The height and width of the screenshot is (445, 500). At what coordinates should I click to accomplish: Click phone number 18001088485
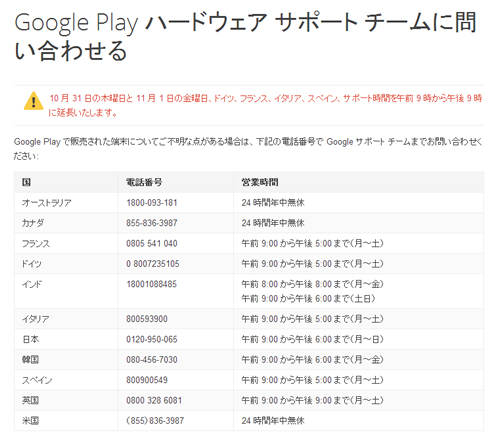(x=151, y=284)
